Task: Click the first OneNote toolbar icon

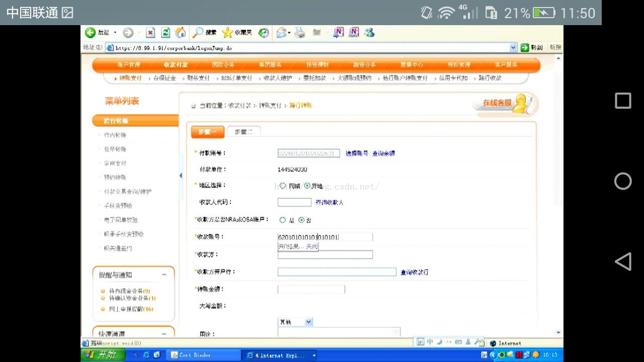Action: [x=339, y=33]
